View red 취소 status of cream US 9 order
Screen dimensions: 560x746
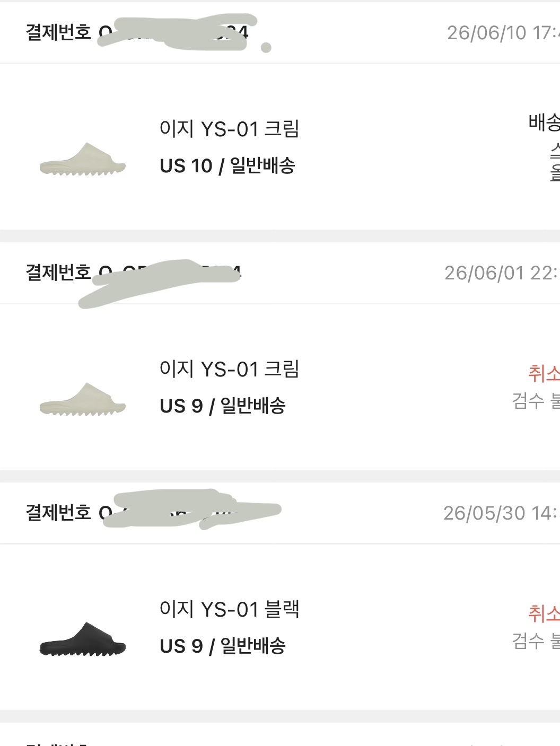point(544,373)
